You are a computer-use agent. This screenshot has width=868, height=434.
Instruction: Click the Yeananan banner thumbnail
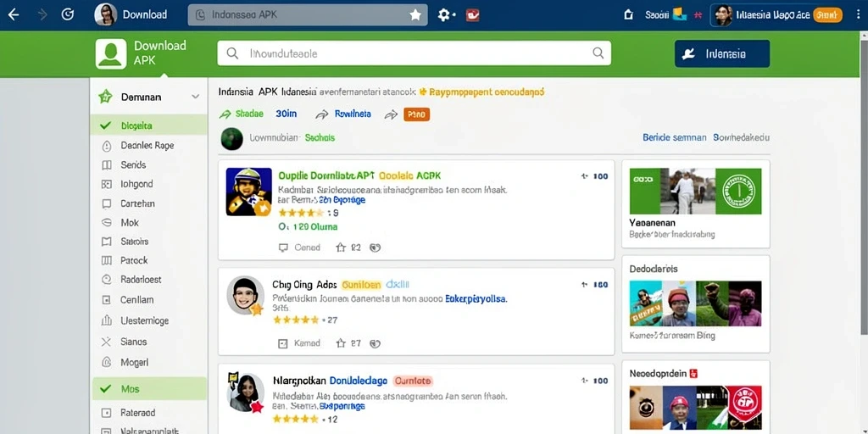click(x=695, y=191)
